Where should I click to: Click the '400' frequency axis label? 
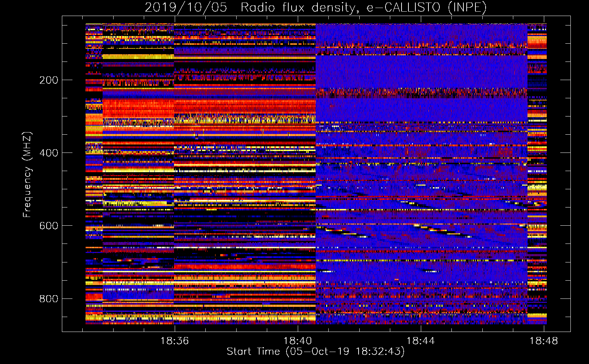coord(49,153)
